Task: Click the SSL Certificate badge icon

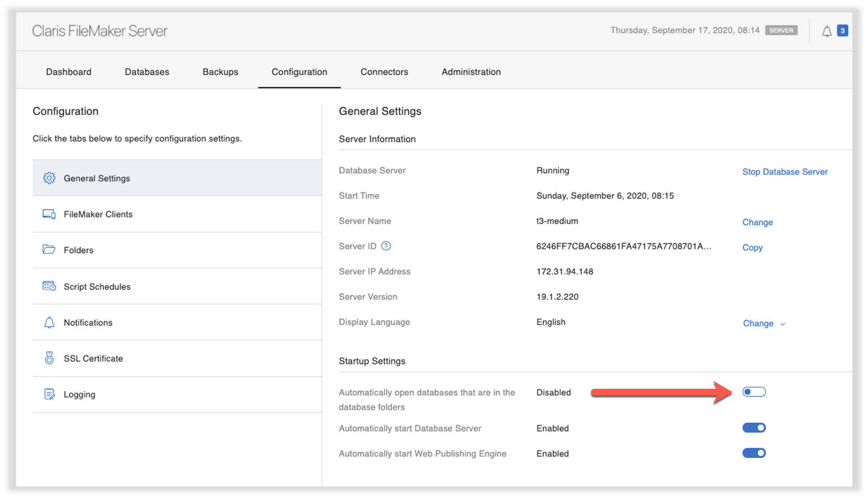Action: (x=49, y=358)
